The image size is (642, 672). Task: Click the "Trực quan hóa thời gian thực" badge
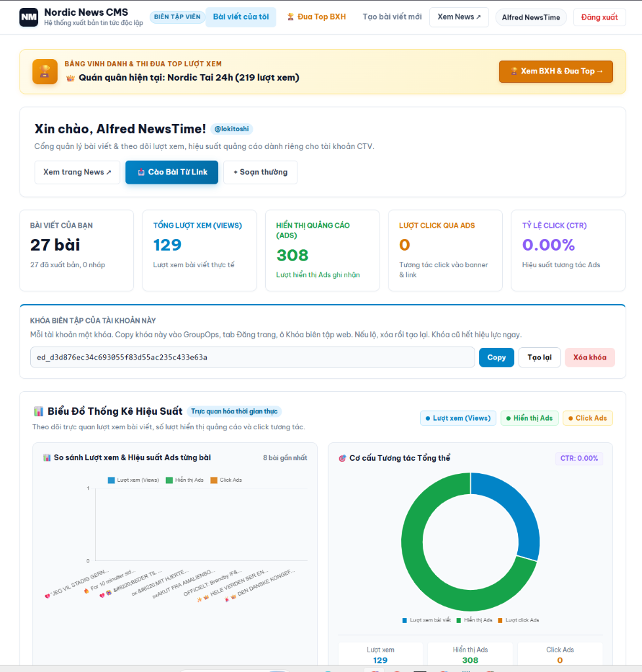[234, 411]
